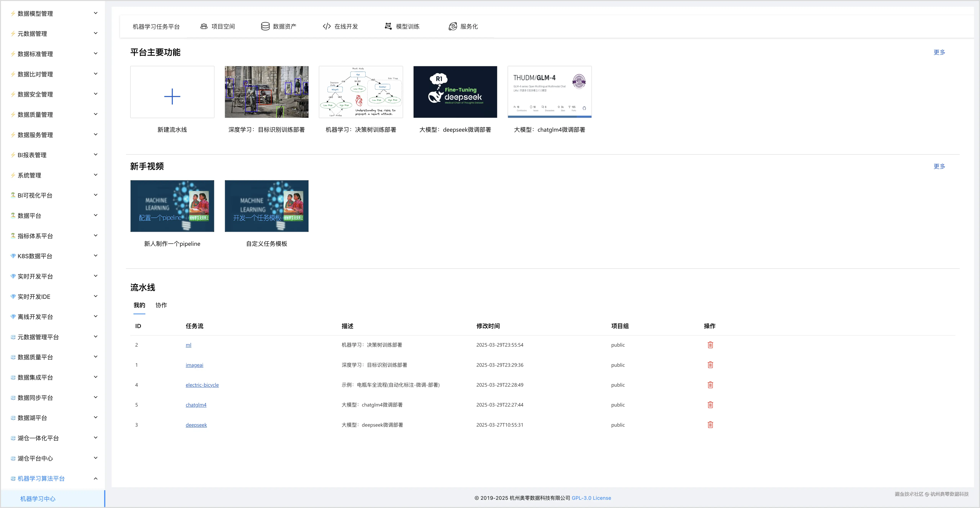
Task: Open the chatglm4 pipeline link
Action: (196, 405)
